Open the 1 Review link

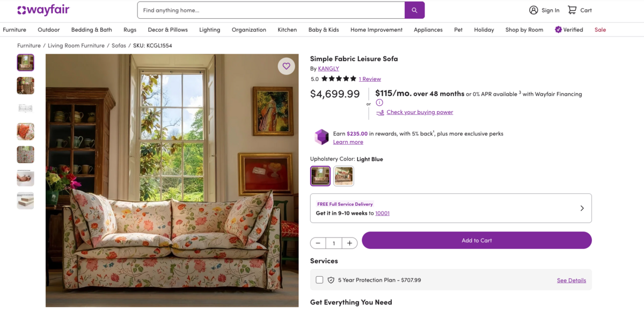coord(370,78)
